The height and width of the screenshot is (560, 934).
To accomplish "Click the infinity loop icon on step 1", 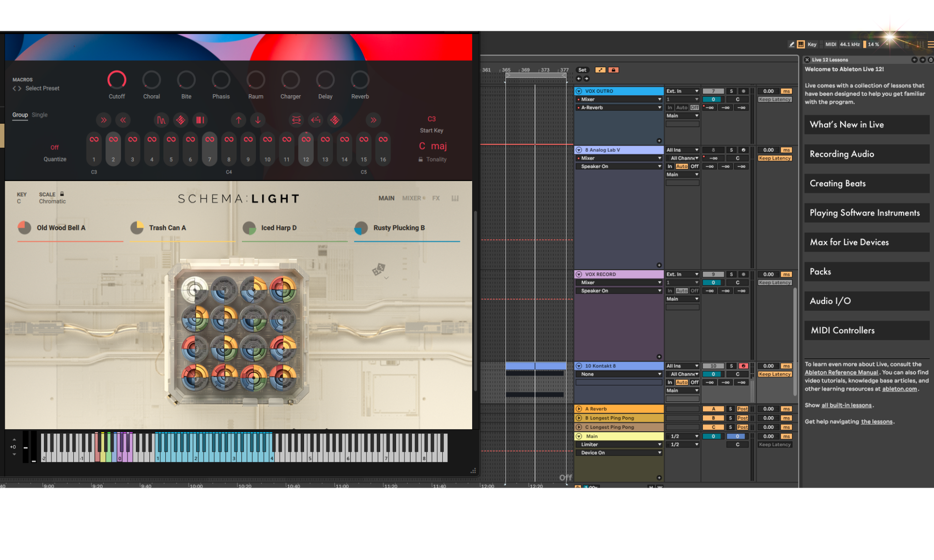I will tap(94, 139).
